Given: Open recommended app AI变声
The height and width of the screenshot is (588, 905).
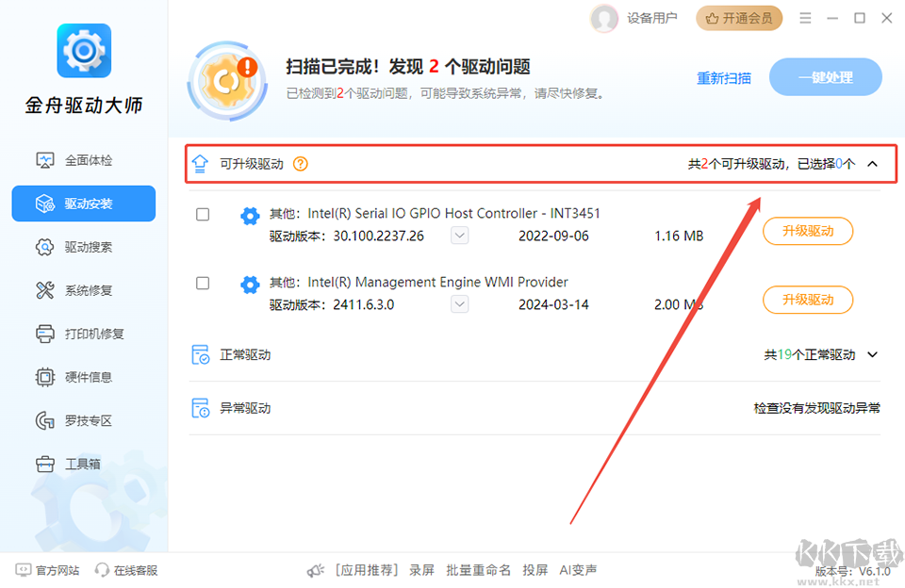Looking at the screenshot, I should click(x=578, y=570).
